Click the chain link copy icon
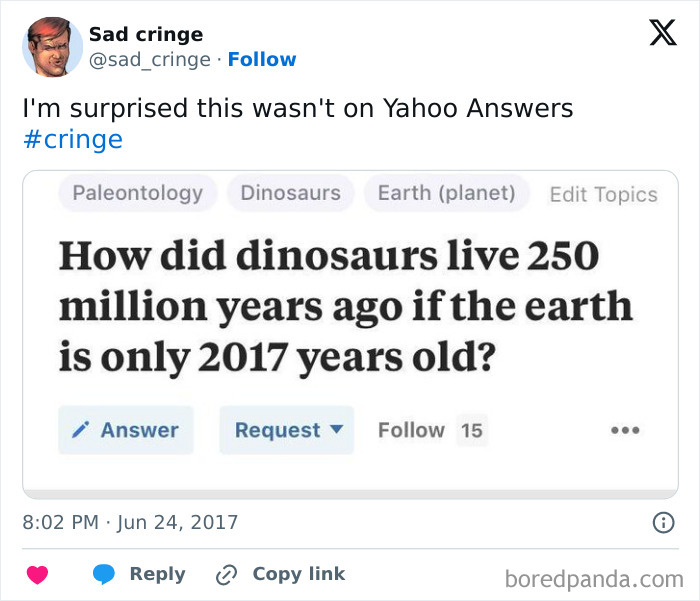This screenshot has height=601, width=700. pyautogui.click(x=226, y=575)
